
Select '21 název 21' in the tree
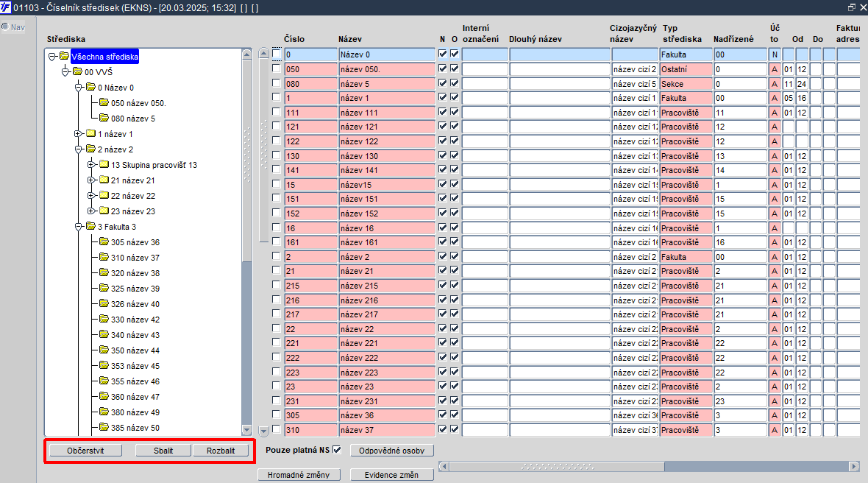click(x=133, y=180)
